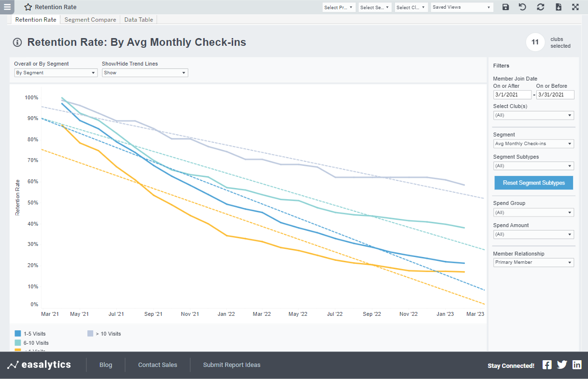588x379 pixels.
Task: Open the report info tooltip icon
Action: click(x=17, y=42)
